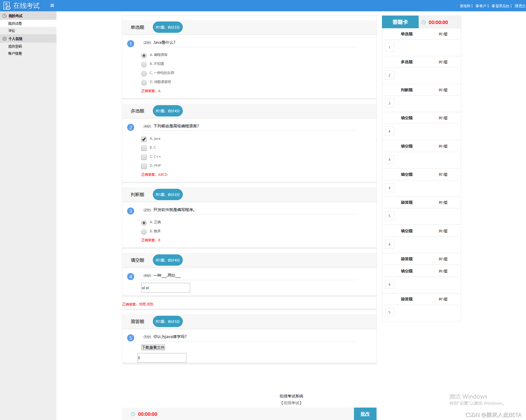
Task: Select radio option B. 错误
Action: (144, 232)
